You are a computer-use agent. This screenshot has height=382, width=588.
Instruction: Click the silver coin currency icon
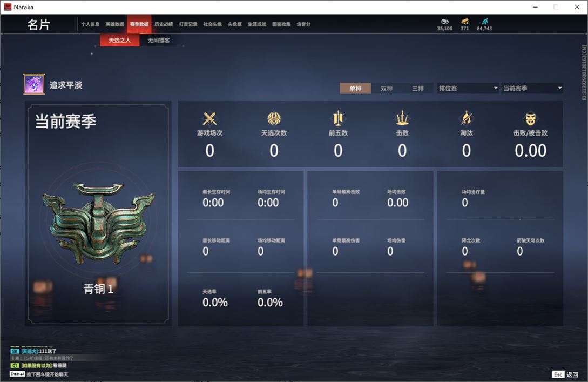[x=445, y=22]
